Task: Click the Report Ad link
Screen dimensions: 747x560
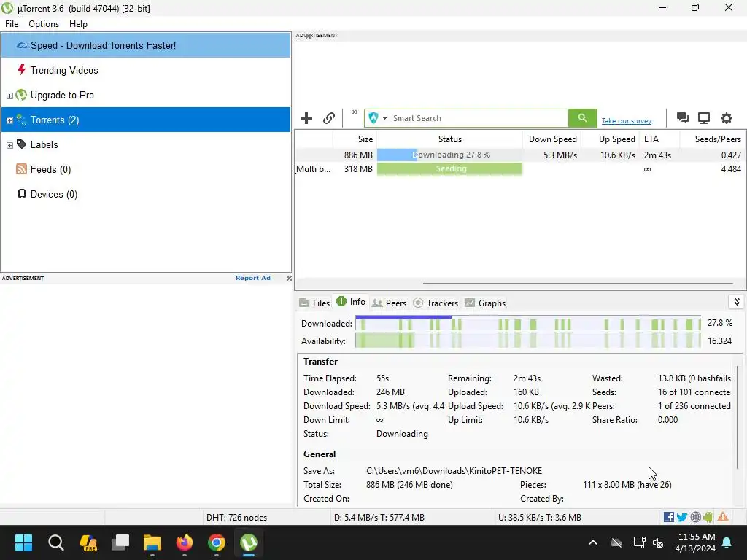Action: point(253,278)
